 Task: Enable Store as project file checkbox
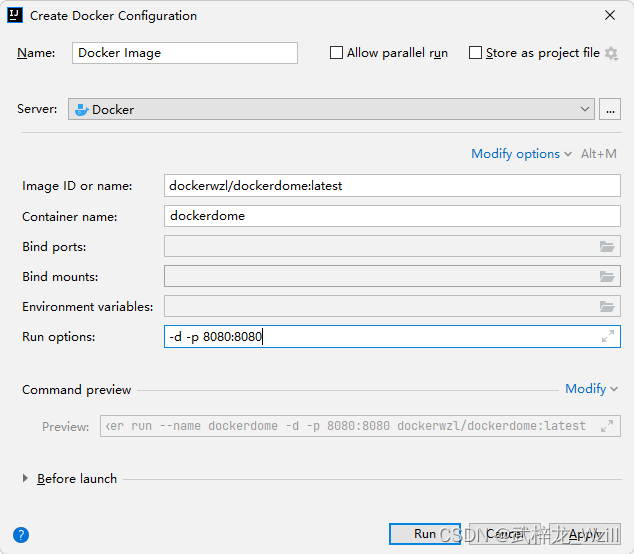click(475, 53)
